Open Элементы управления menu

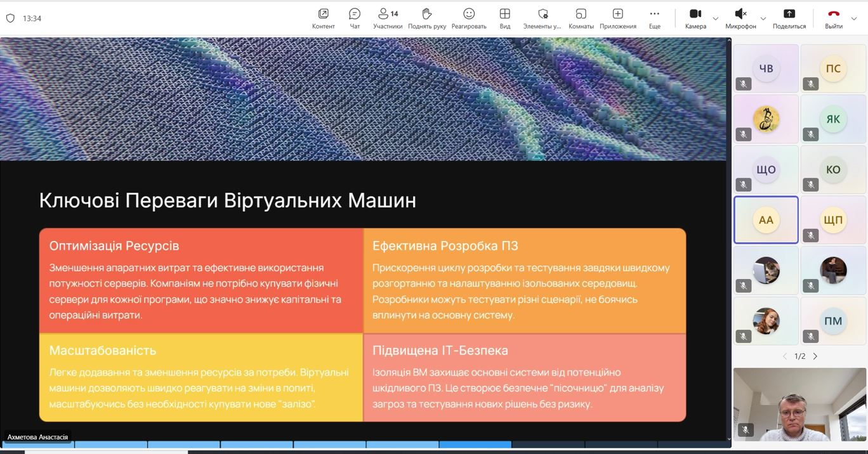[542, 18]
